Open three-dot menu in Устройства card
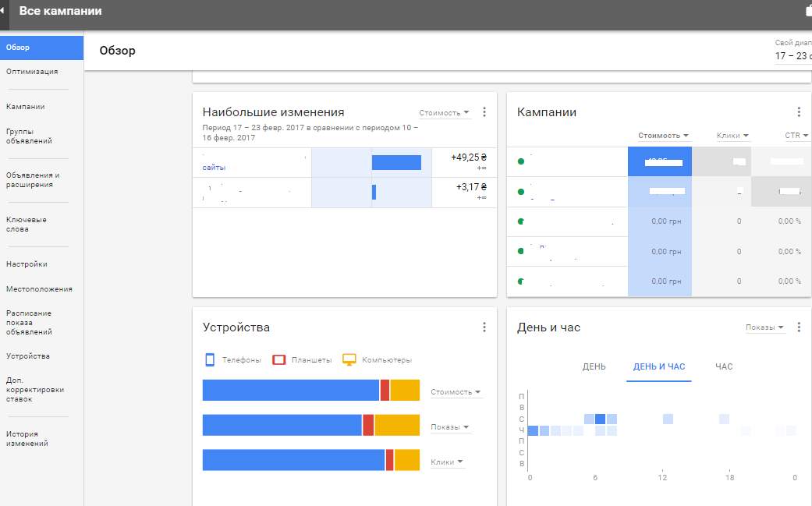The image size is (812, 506). 484,327
